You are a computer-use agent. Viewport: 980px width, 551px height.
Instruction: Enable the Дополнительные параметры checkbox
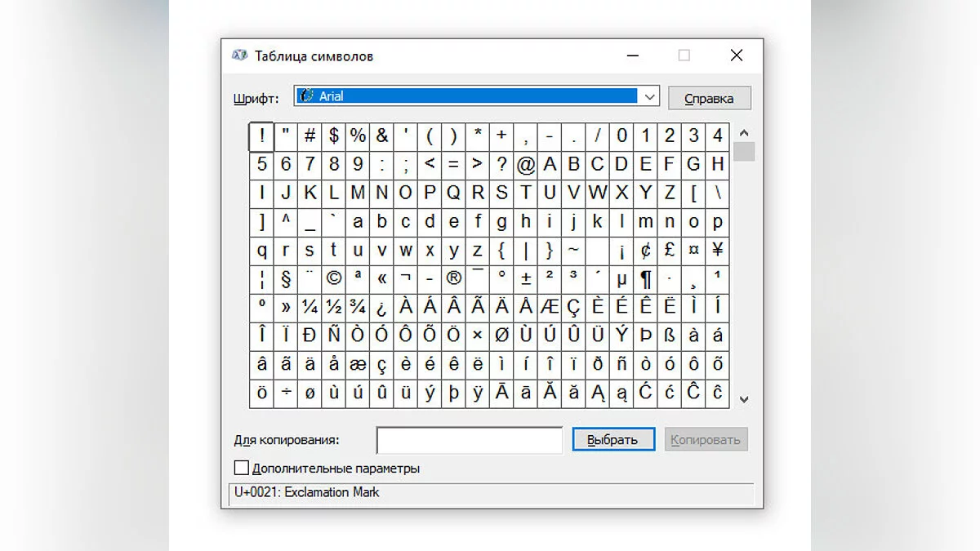[241, 469]
